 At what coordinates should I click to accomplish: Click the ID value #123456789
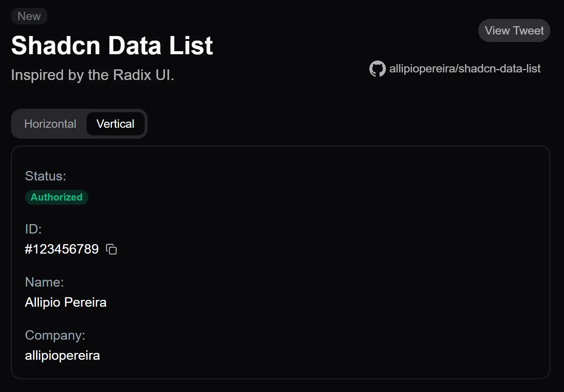[x=61, y=249]
